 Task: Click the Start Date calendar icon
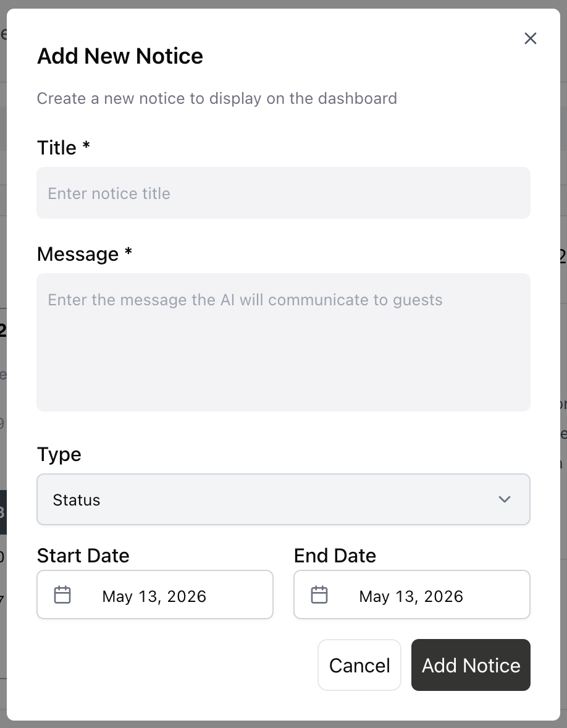pyautogui.click(x=62, y=595)
